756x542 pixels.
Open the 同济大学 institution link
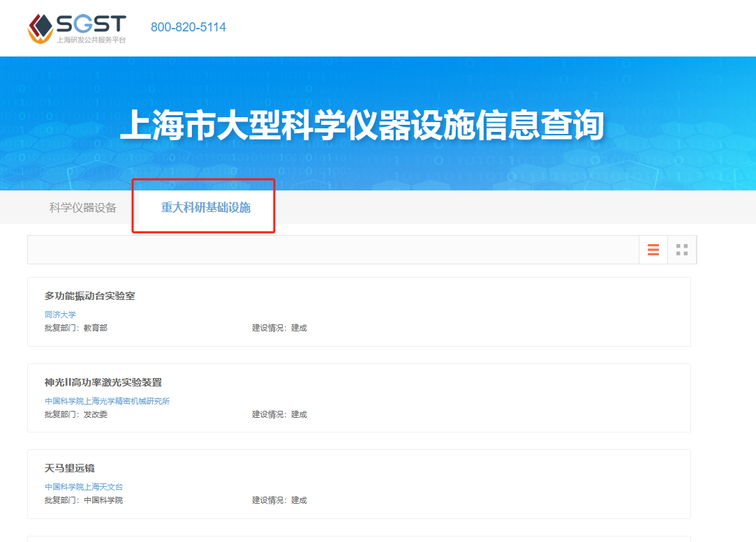click(x=60, y=315)
